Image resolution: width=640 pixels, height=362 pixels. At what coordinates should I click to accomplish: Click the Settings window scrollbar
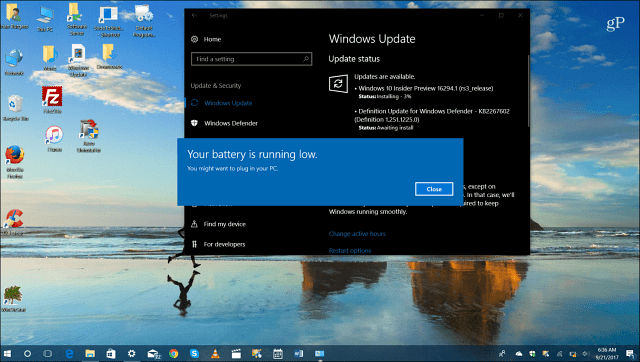coord(528,91)
